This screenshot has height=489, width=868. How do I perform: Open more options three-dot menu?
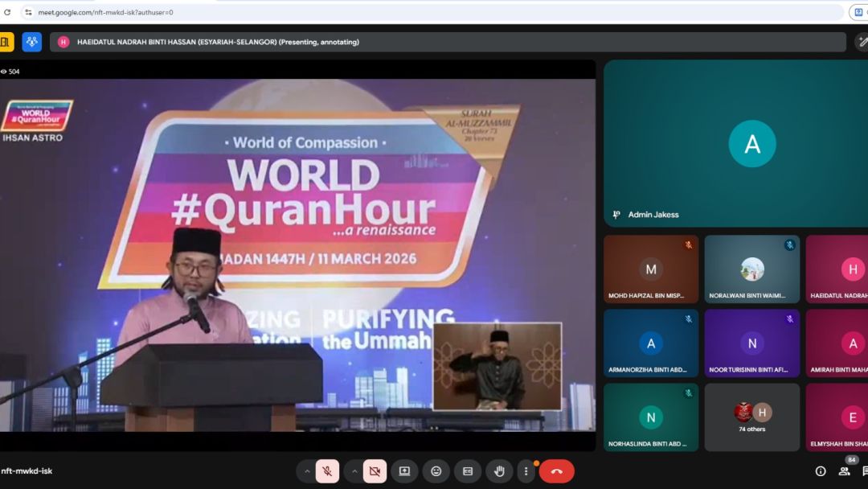(x=526, y=471)
